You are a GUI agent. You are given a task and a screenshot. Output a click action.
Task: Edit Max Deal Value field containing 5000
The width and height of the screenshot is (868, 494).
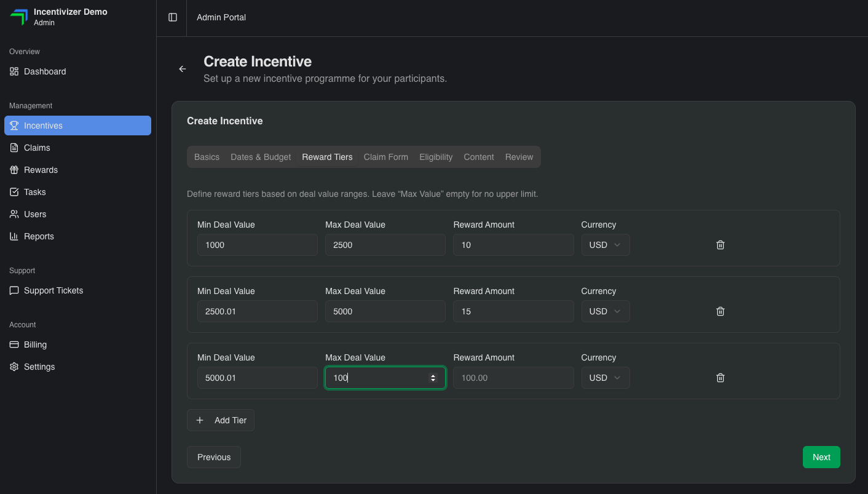(385, 311)
